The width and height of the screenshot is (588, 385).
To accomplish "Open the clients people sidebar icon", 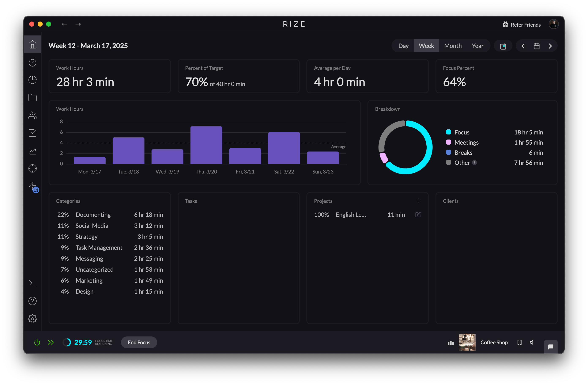I will (32, 115).
